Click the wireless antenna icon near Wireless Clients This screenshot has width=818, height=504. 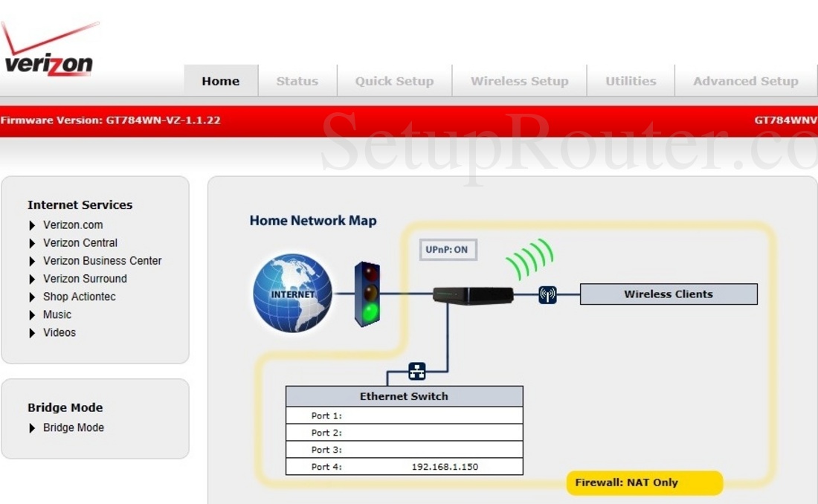point(547,294)
